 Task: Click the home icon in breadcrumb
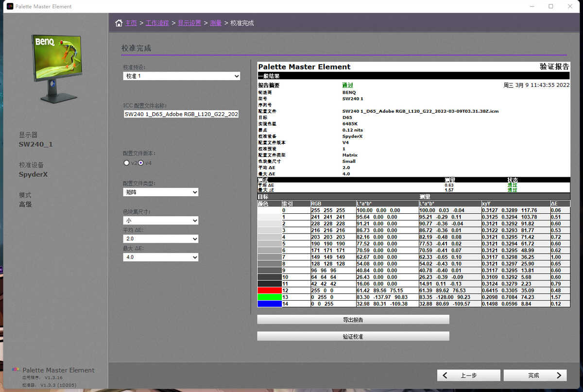[x=119, y=23]
